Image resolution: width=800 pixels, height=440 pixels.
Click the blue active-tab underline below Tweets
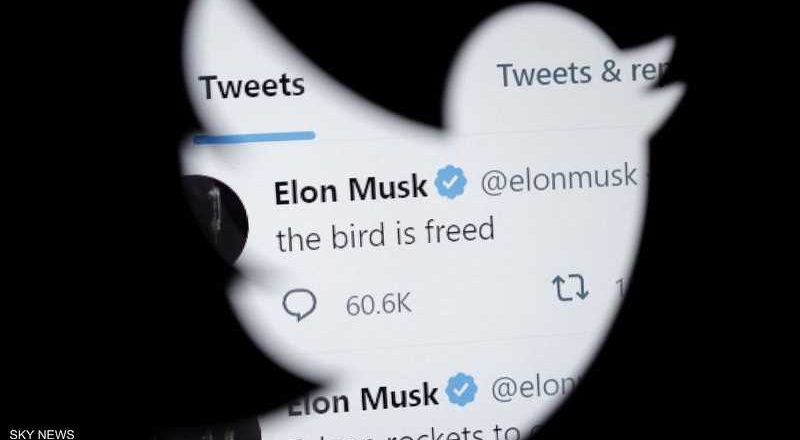click(x=254, y=138)
